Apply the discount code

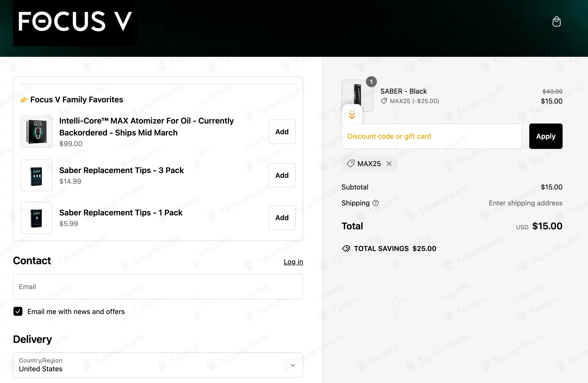point(546,136)
